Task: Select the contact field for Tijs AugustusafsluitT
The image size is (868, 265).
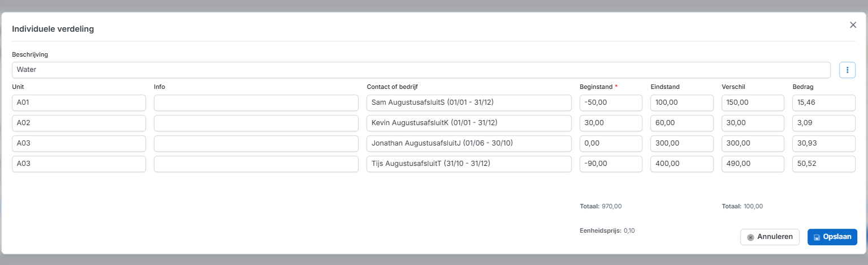Action: point(469,164)
